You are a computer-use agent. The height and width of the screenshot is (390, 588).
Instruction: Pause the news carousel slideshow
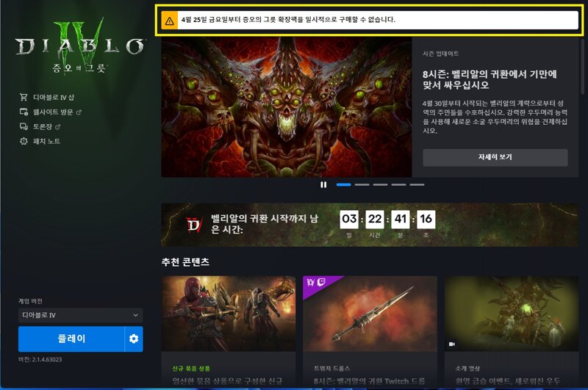pyautogui.click(x=323, y=184)
